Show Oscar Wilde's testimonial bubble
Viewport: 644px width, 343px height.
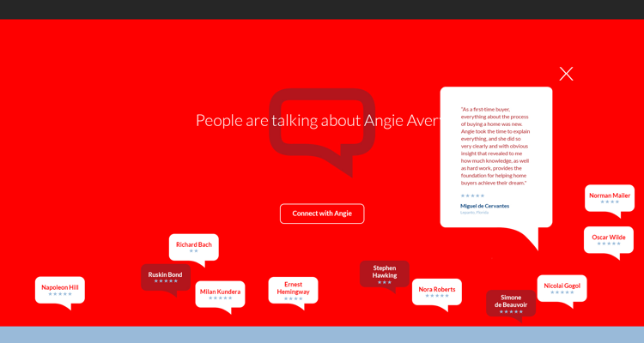coord(608,239)
